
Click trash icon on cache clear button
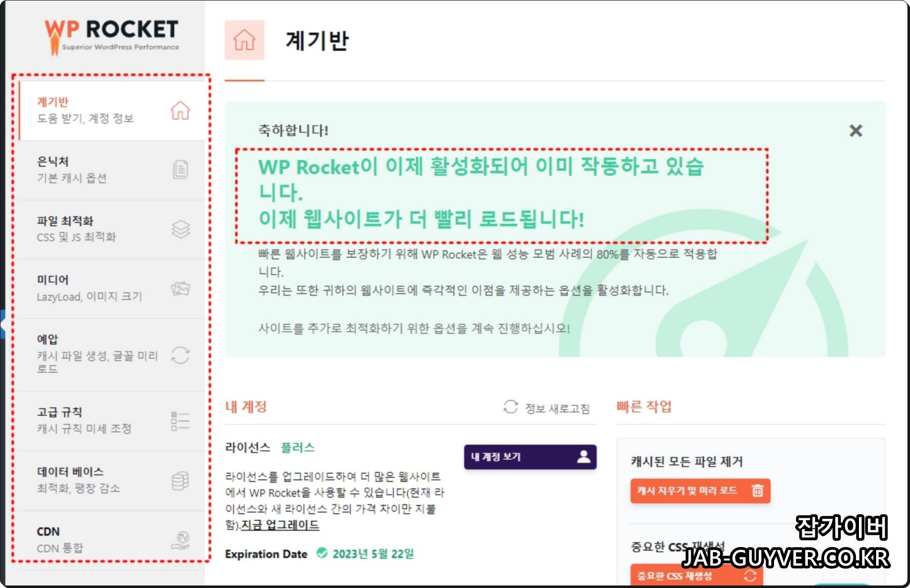pos(757,491)
